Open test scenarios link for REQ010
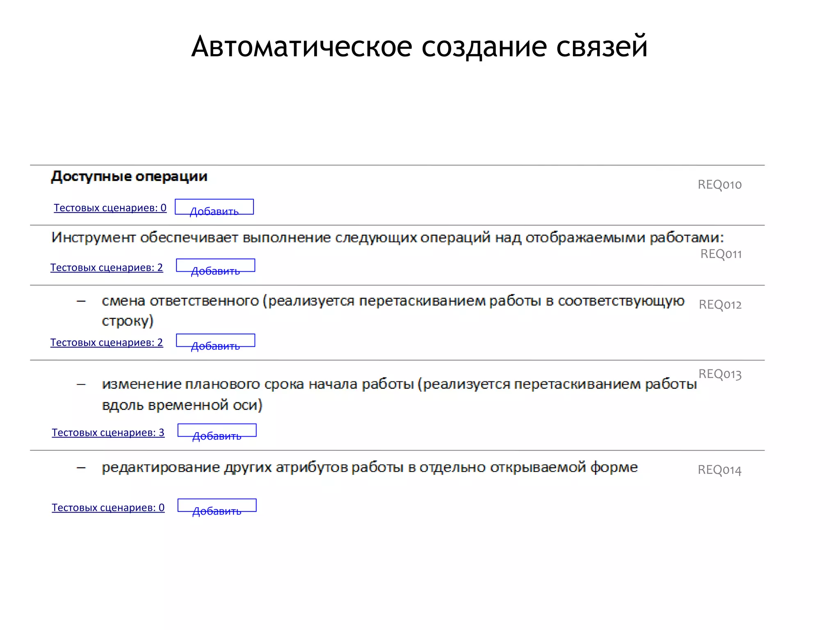Viewport: 840px width, 630px height. 110,208
